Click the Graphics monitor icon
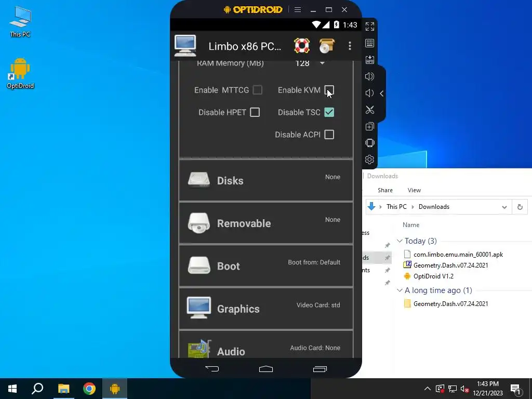The width and height of the screenshot is (532, 399). pos(199,308)
